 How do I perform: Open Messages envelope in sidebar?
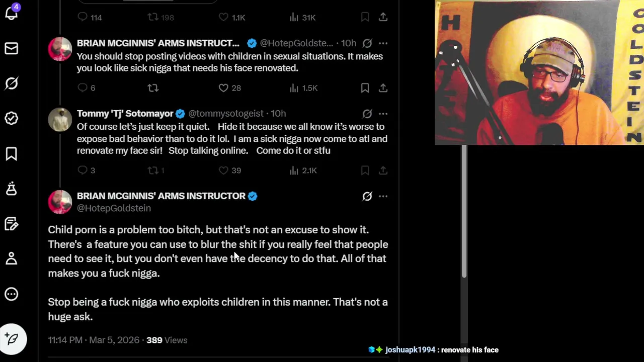coord(12,48)
